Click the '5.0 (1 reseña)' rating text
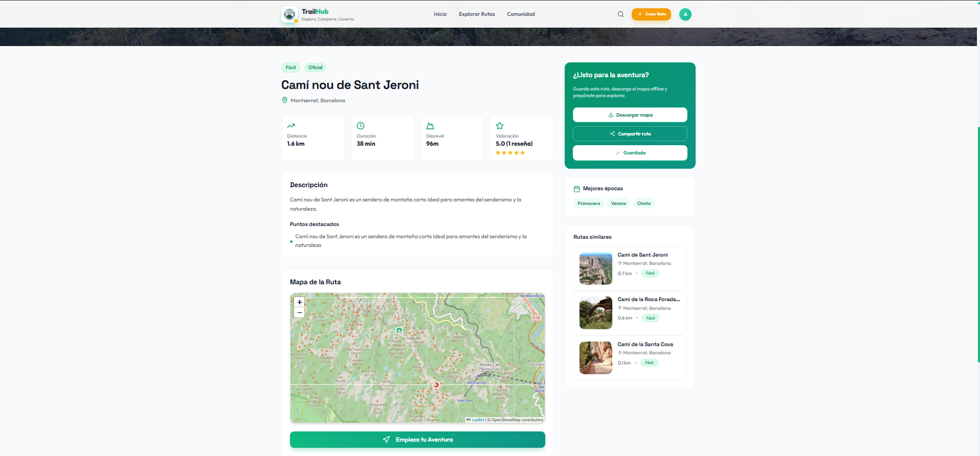980x456 pixels. point(514,144)
